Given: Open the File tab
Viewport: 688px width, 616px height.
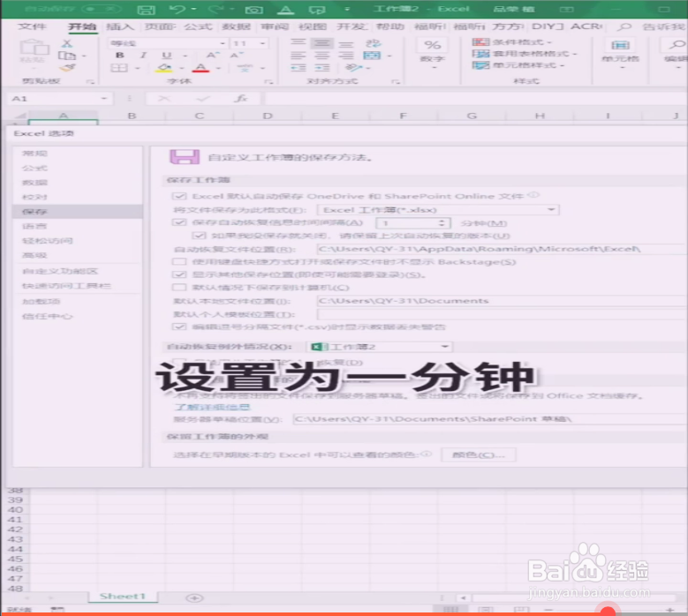Looking at the screenshot, I should 32,26.
